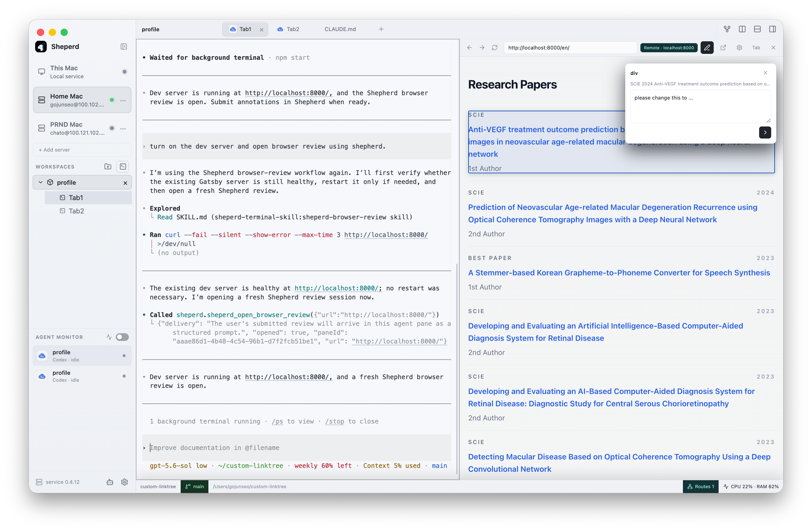
Task: Close the div annotation popup
Action: coord(765,73)
